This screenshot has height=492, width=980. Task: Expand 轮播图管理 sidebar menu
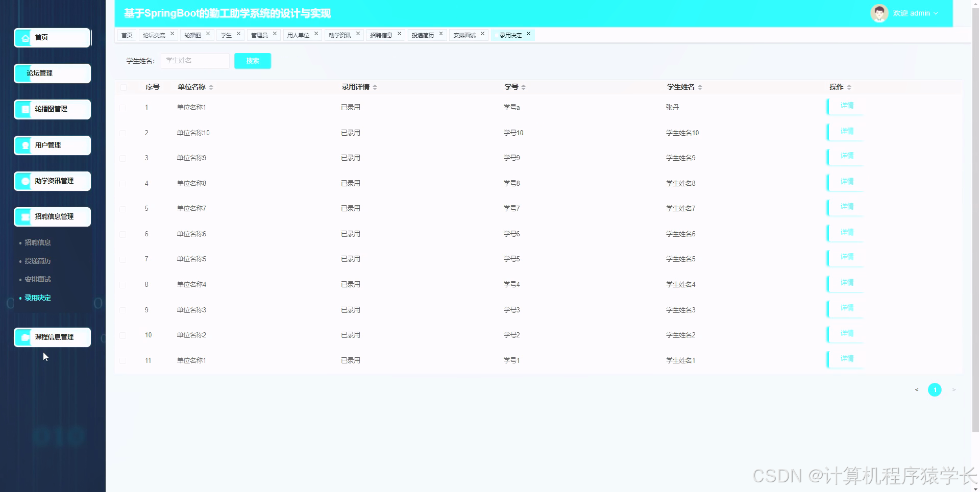(52, 109)
